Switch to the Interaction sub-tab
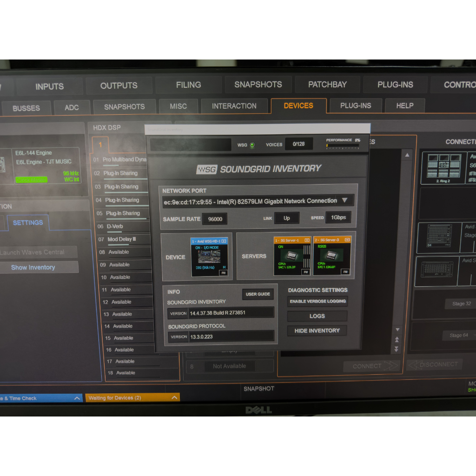 tap(234, 106)
